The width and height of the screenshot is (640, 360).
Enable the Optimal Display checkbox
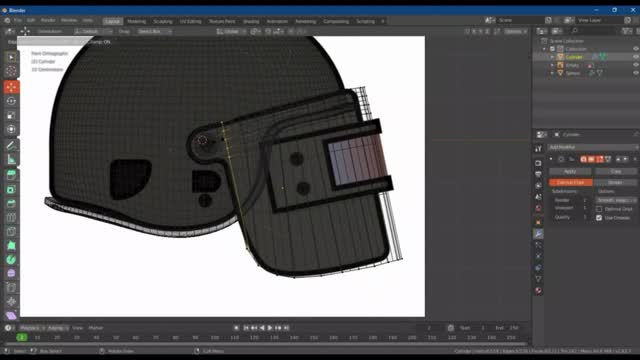(x=599, y=209)
